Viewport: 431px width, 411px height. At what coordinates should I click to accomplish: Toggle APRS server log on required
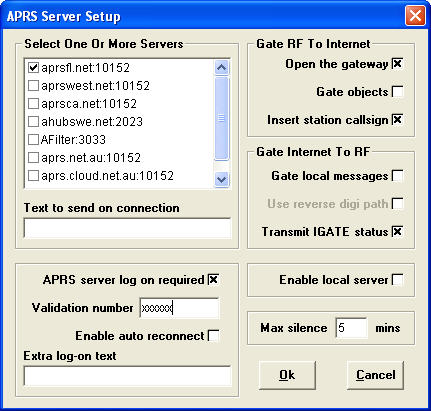pos(213,280)
